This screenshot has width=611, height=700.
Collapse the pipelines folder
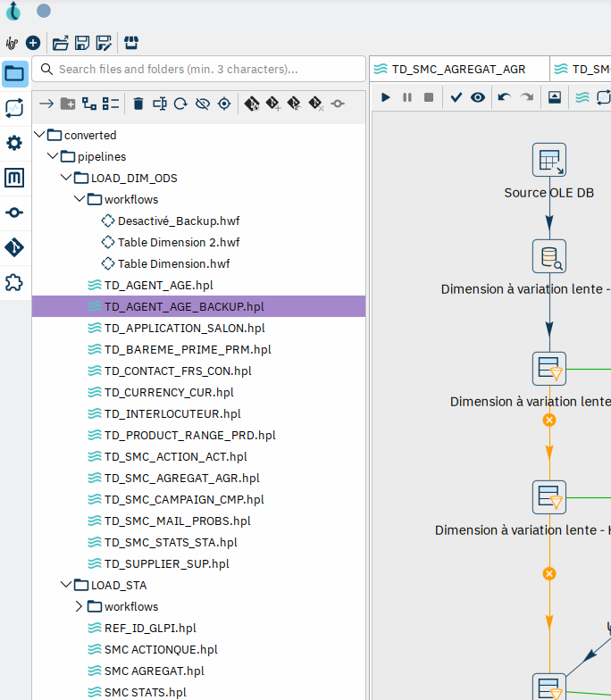(53, 155)
